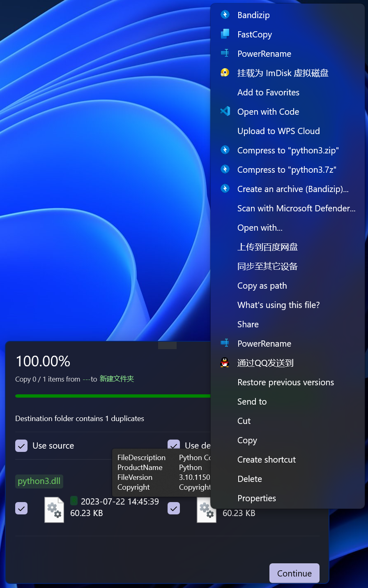Open the 新建文件夹 destination link

tap(117, 379)
